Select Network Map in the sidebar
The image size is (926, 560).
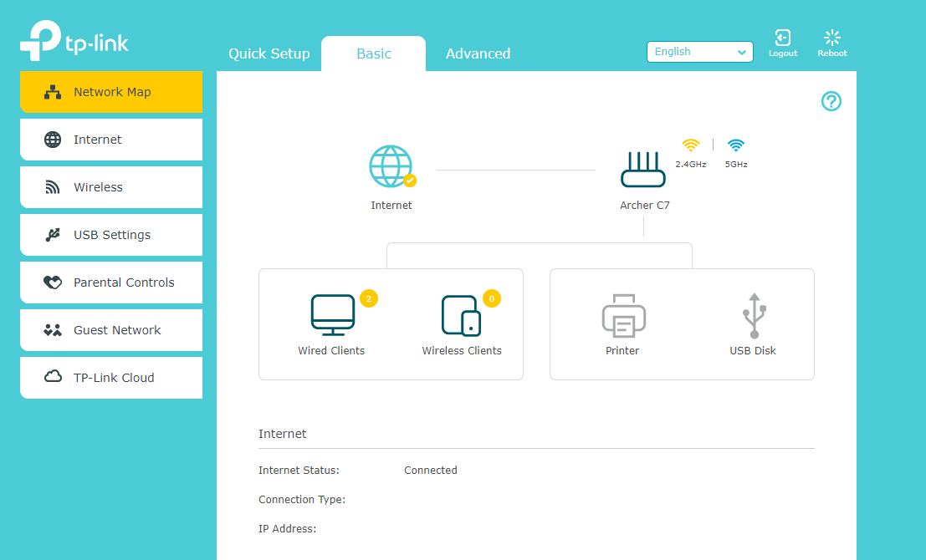tap(111, 92)
